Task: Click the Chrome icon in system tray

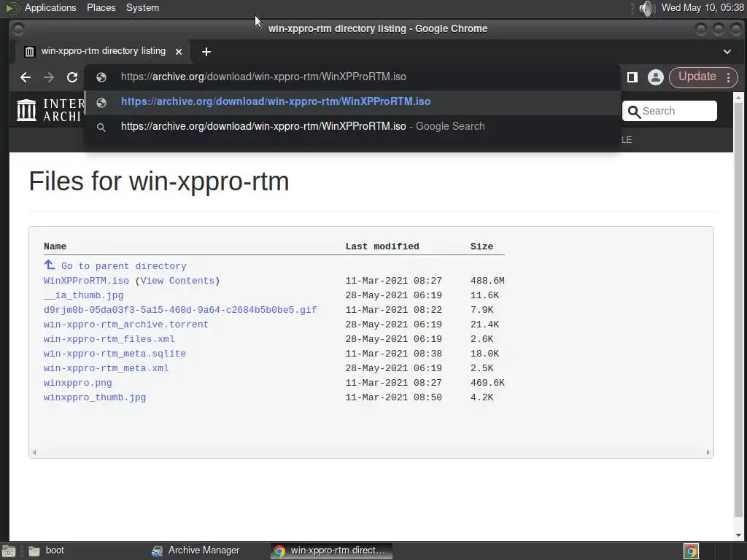Action: [x=691, y=551]
